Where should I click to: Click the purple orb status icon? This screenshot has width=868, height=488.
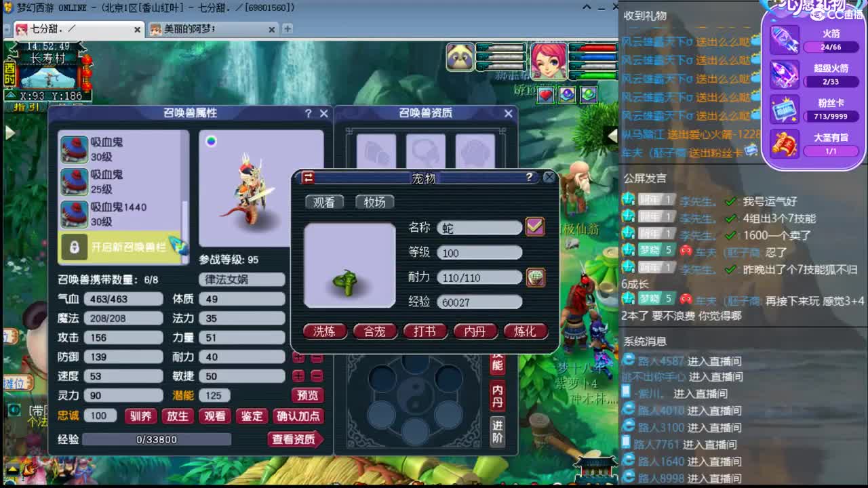[567, 95]
